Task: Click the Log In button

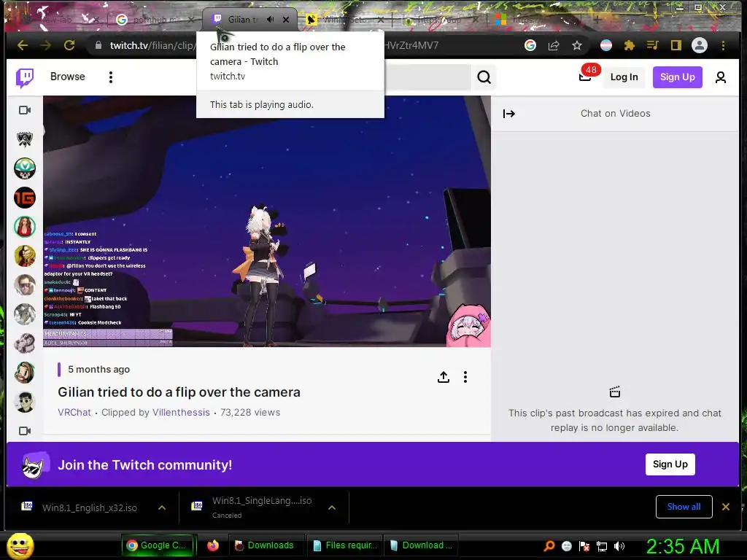Action: click(624, 77)
